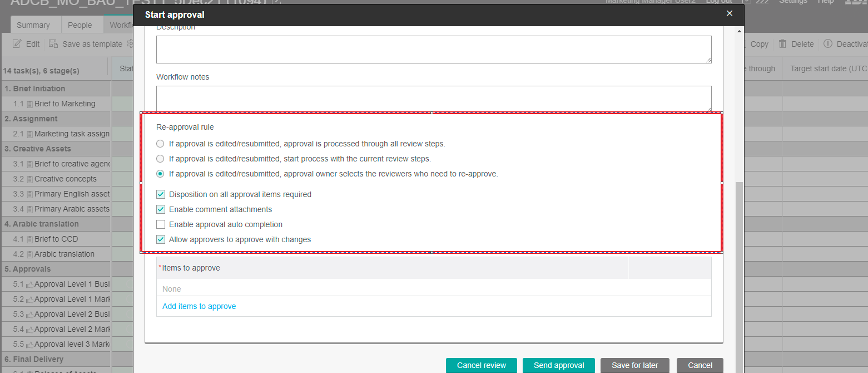Click the task icon next to Creative concepts
Screen dimensions: 868x373
[x=30, y=179]
